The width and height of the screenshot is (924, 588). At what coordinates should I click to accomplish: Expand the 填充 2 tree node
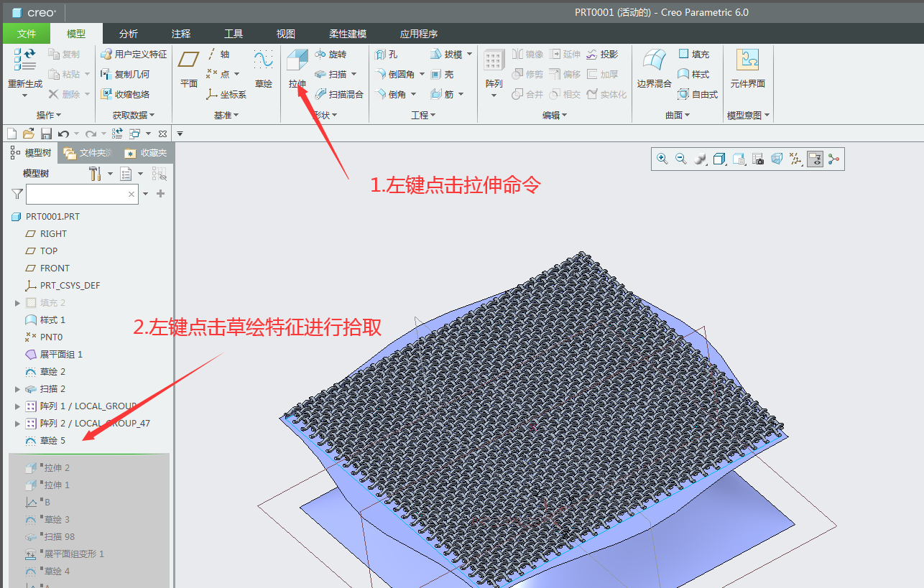[17, 303]
